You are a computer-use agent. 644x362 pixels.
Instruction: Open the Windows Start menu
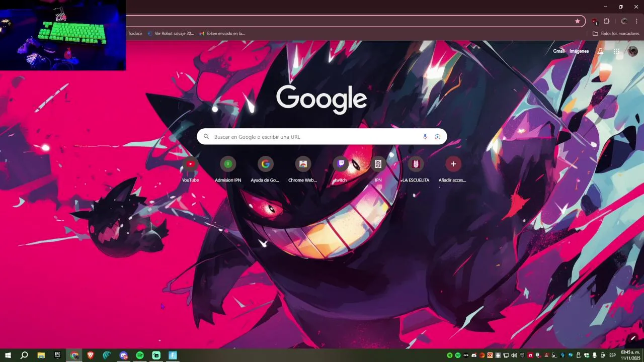(8, 355)
